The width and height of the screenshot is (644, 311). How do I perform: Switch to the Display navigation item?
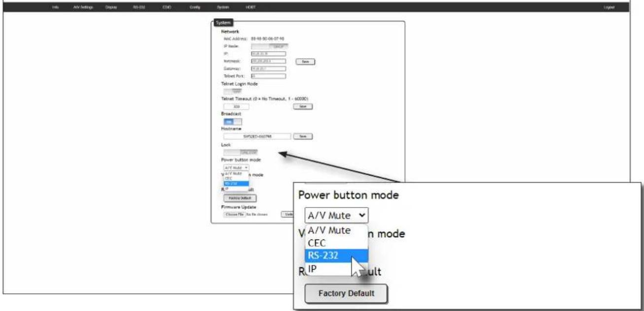(x=110, y=8)
